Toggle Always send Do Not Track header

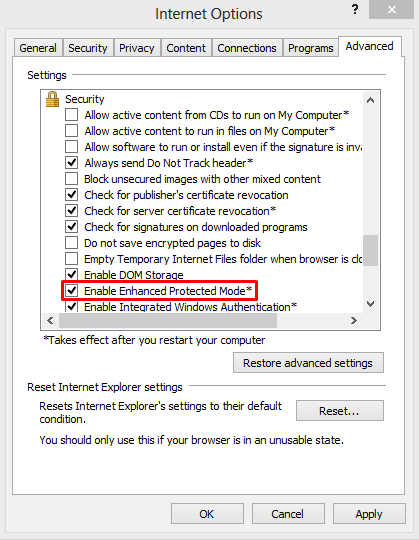coord(72,163)
